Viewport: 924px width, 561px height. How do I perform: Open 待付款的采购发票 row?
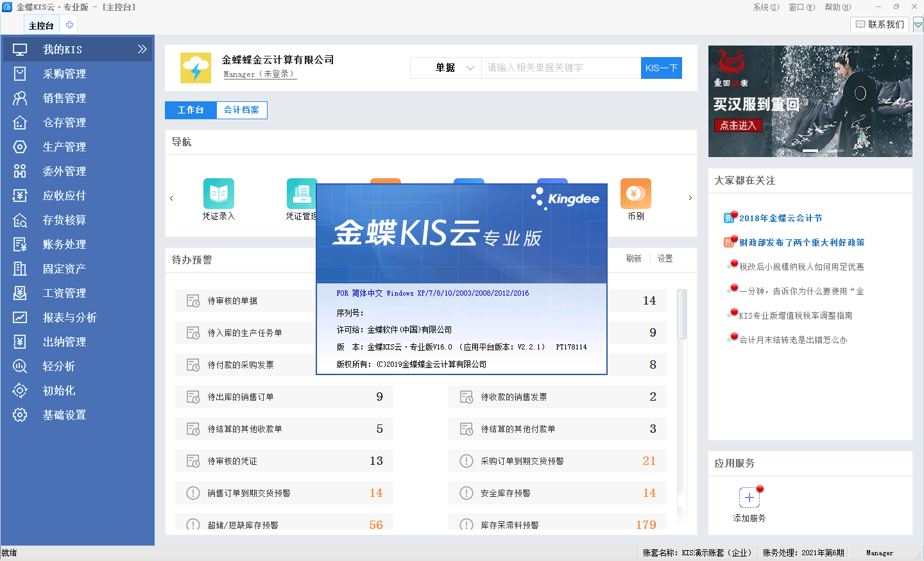click(246, 365)
